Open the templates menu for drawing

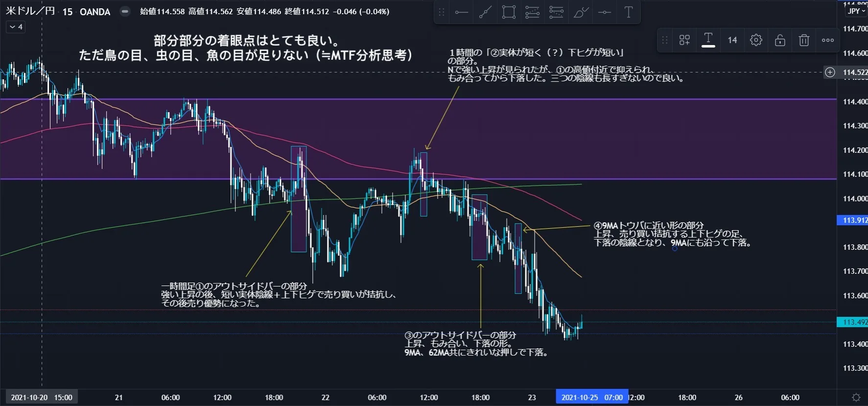coord(684,40)
